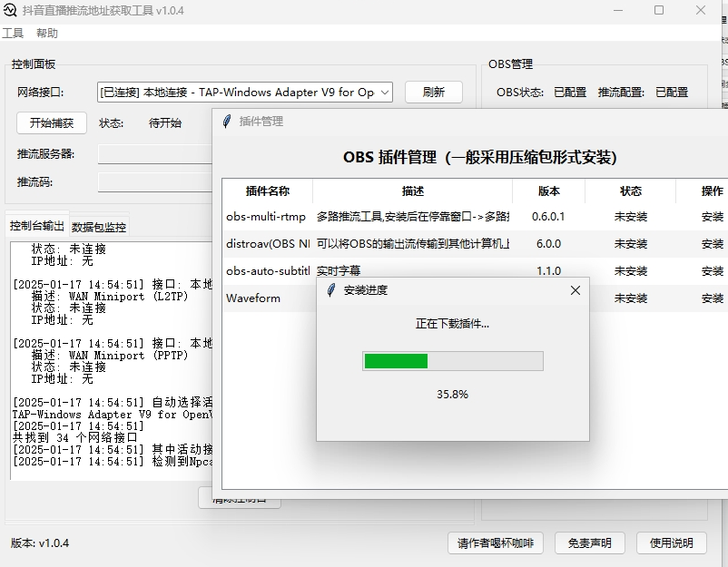Select the Waveform plugin name
Screen dimensions: 728x567
click(253, 298)
